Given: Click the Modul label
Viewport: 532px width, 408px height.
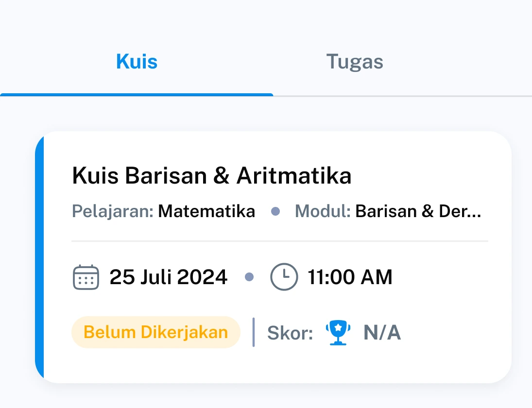Looking at the screenshot, I should click(x=323, y=211).
